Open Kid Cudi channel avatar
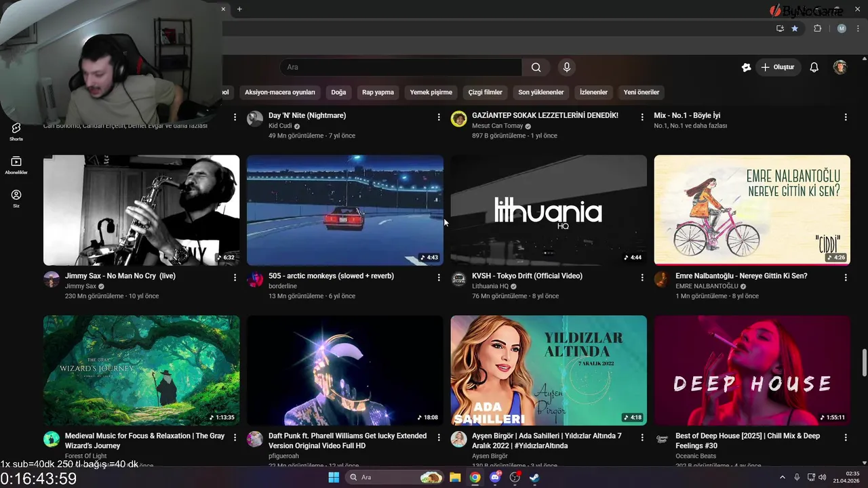This screenshot has height=488, width=868. (x=255, y=119)
